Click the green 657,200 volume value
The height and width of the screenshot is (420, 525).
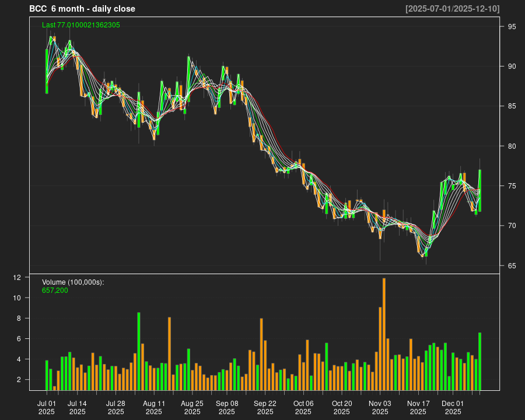point(55,290)
